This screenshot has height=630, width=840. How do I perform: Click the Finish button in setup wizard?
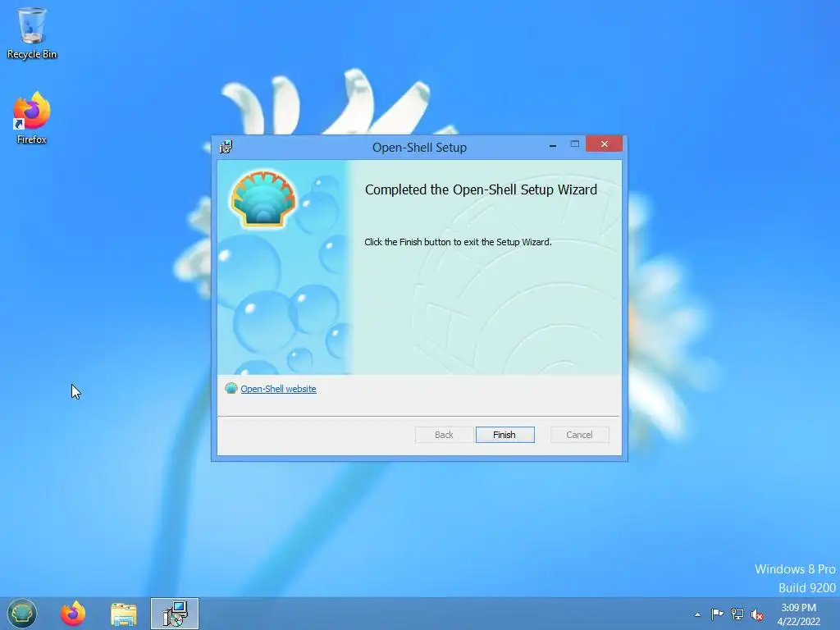tap(504, 435)
